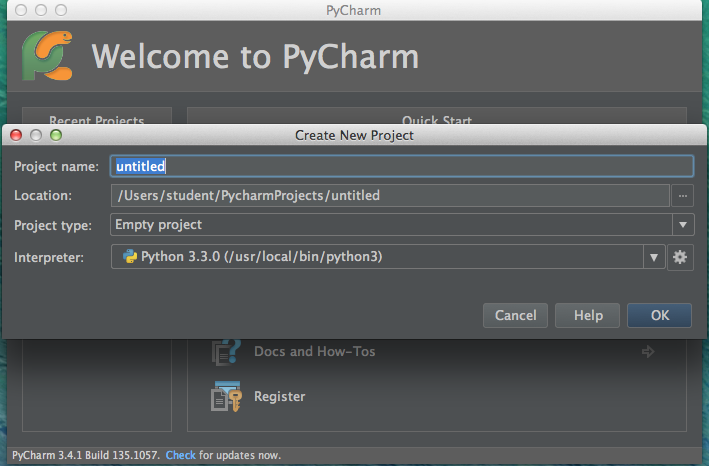Click the Register key icon
Viewport: 709px width, 466px height.
[x=226, y=396]
